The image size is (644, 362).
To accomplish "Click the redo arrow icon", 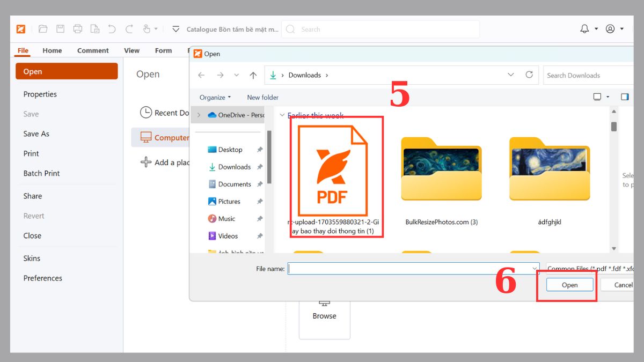I will tap(129, 29).
